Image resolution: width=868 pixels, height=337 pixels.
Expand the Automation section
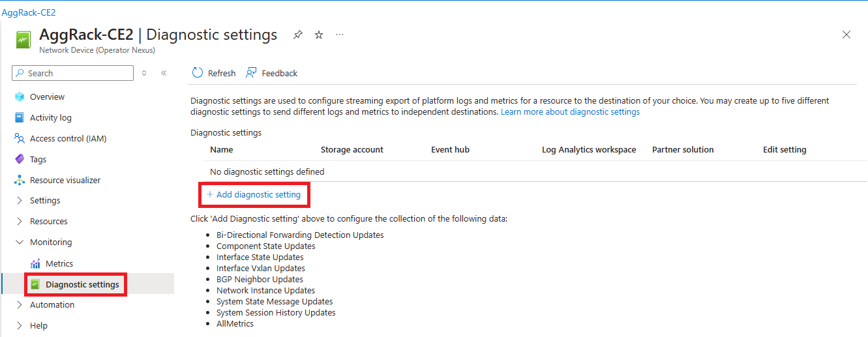tap(20, 304)
